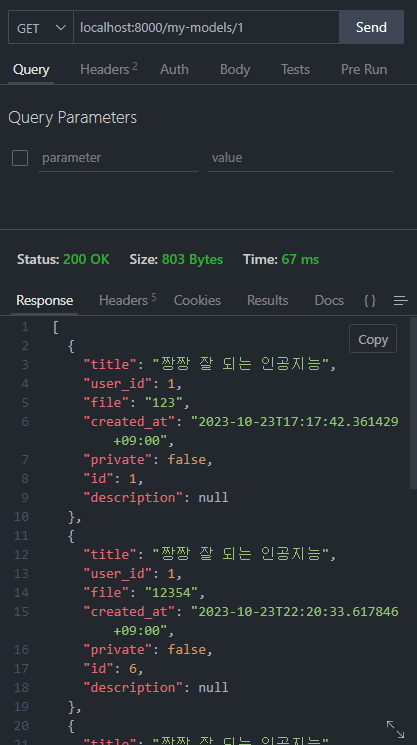Click the Query Parameters heading
Image resolution: width=417 pixels, height=745 pixels.
pos(73,117)
